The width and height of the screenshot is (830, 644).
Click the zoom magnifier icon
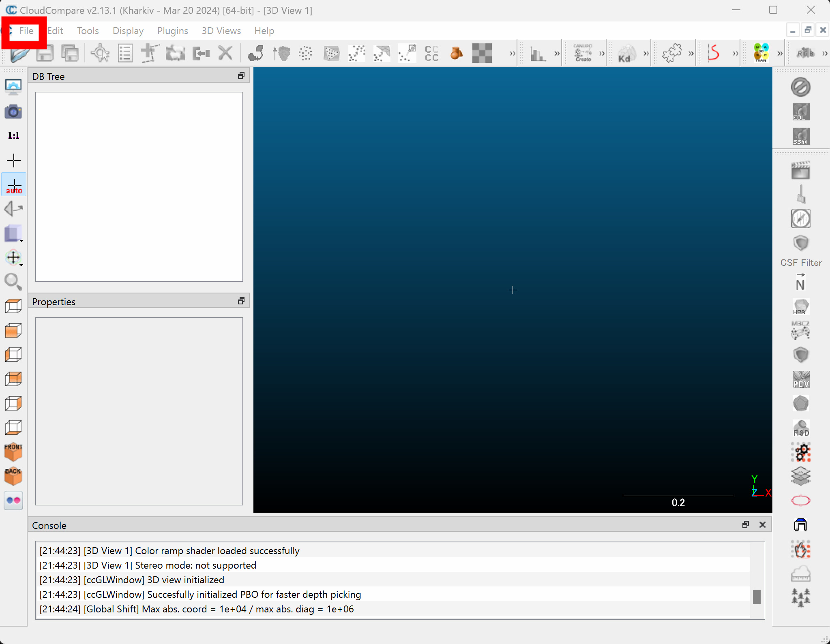point(13,281)
